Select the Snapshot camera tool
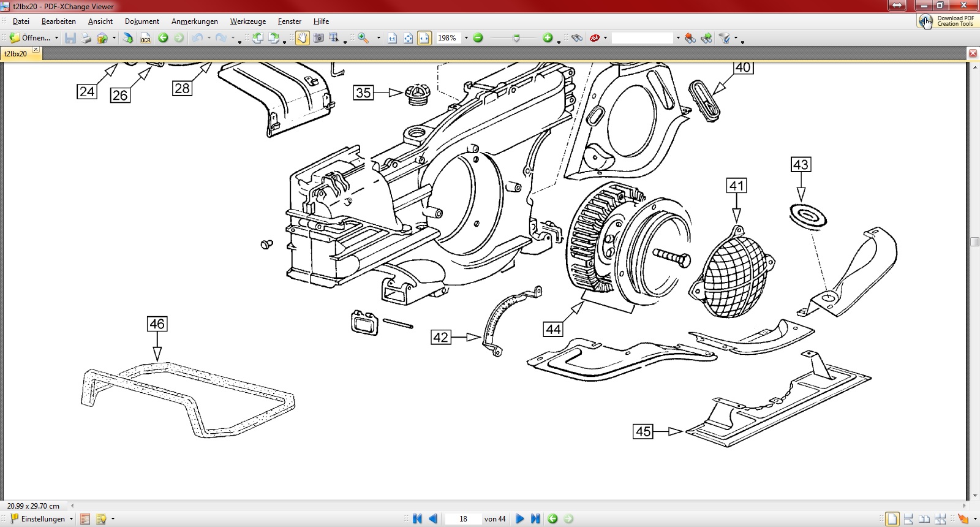980x527 pixels. [318, 38]
